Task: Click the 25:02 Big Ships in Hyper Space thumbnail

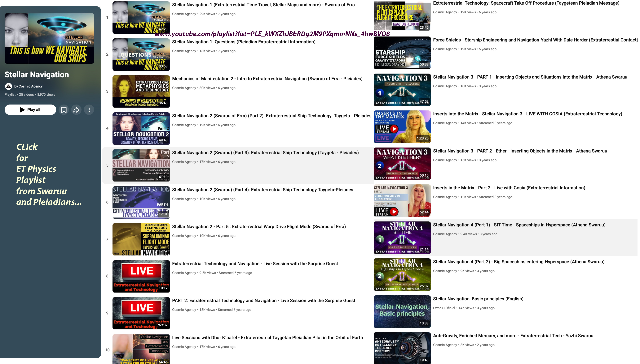Action: pos(402,275)
